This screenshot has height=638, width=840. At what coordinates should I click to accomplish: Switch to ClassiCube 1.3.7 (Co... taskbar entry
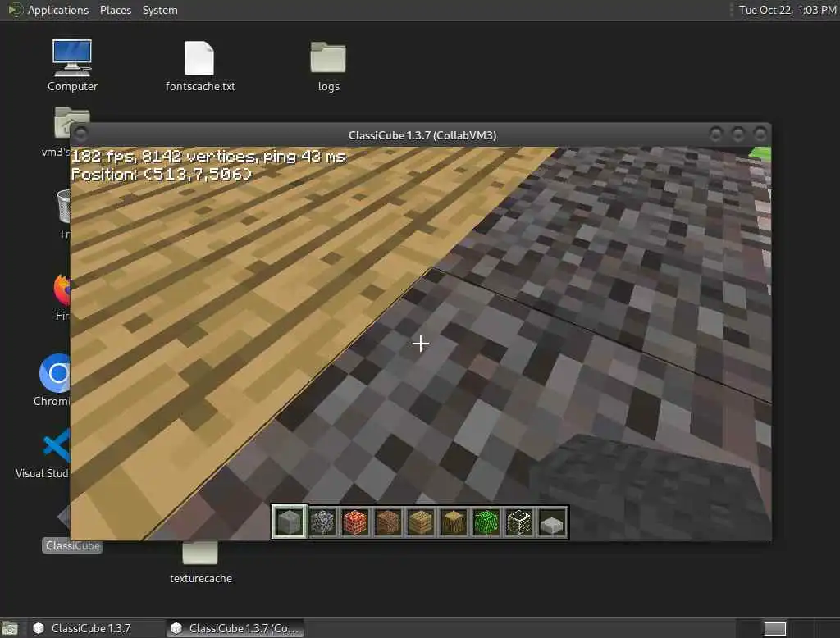(x=235, y=628)
